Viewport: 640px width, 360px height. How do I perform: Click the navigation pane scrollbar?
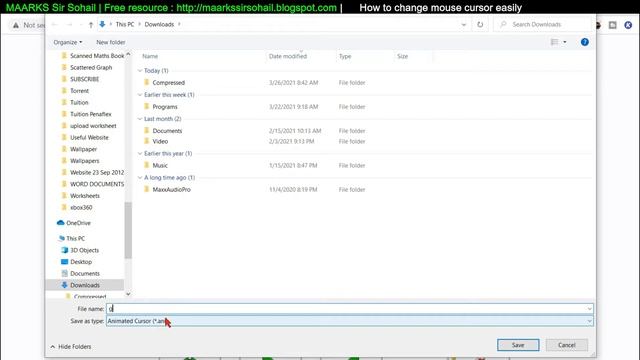click(x=128, y=230)
